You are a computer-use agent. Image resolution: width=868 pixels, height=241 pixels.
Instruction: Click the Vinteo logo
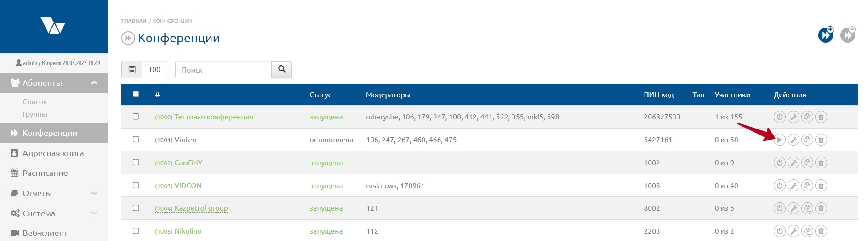[x=53, y=26]
